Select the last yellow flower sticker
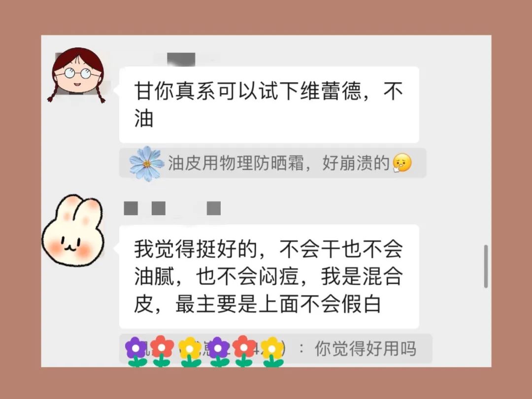The height and width of the screenshot is (399, 532). point(272,352)
